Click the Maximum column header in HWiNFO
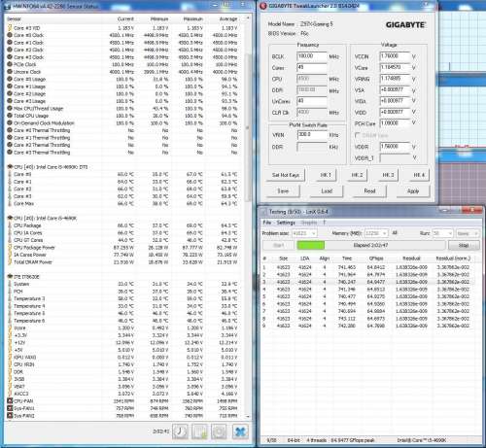Viewport: 486px width, 448px height. tap(192, 19)
